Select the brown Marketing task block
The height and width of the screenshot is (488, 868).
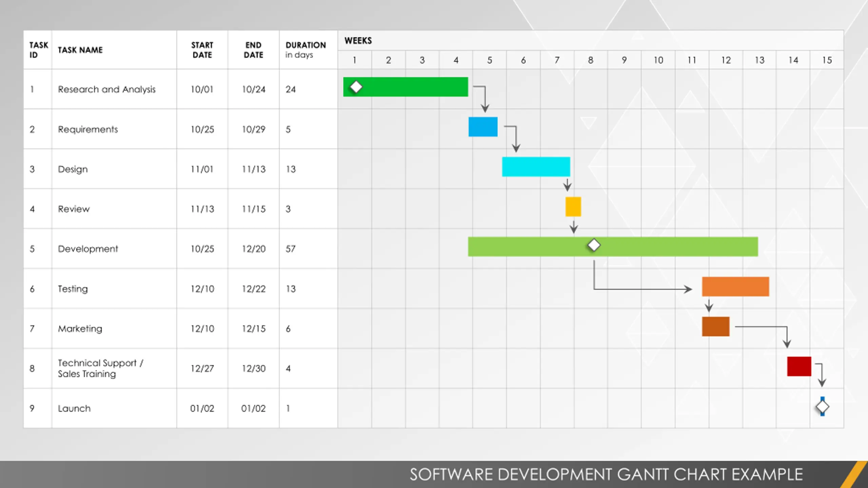click(x=715, y=327)
